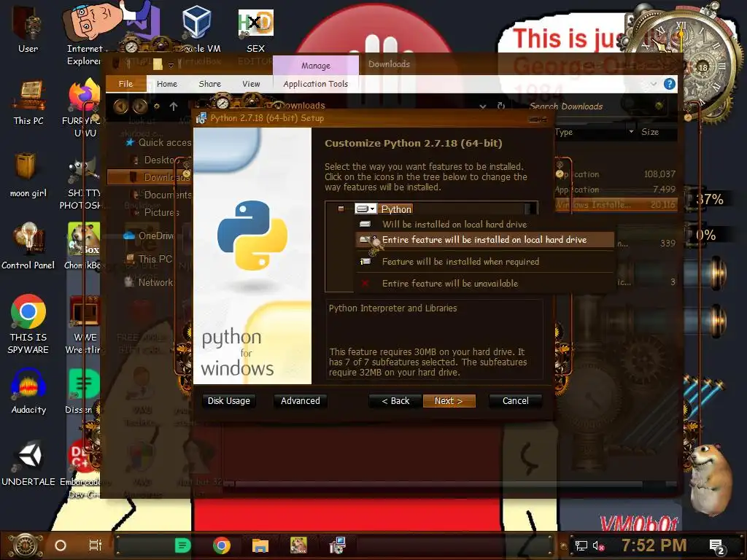Choose 'Entire feature will be unavailable'
747x560 pixels.
[484, 284]
